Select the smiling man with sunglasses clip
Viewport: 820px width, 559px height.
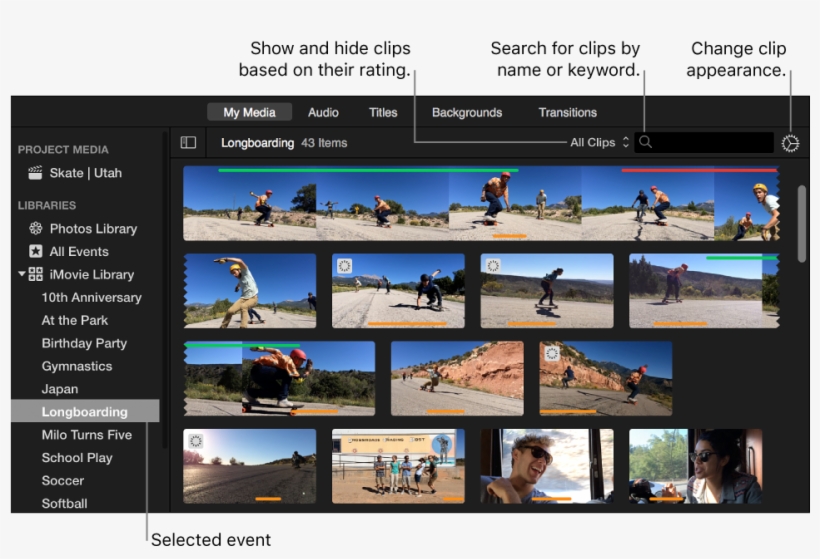tap(546, 466)
